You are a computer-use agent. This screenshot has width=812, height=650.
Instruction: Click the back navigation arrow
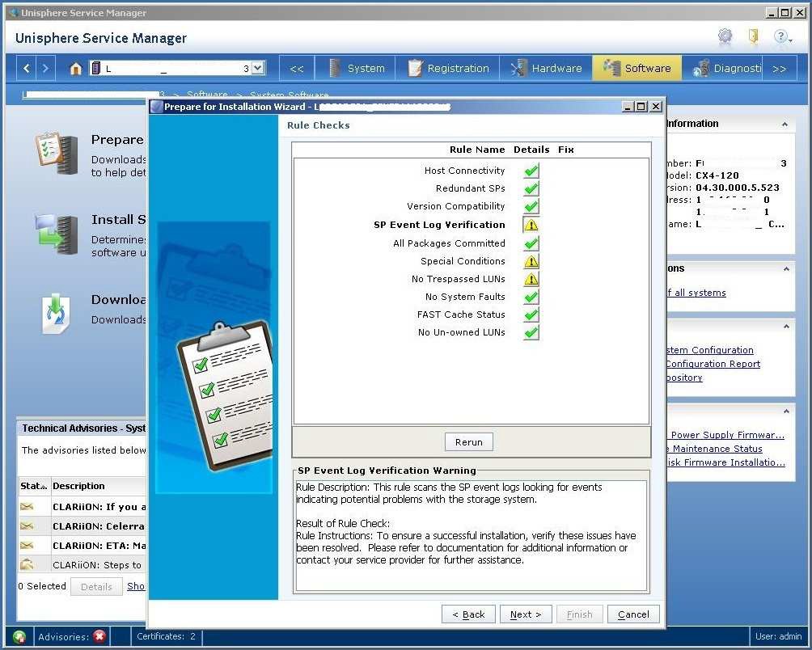(x=27, y=68)
